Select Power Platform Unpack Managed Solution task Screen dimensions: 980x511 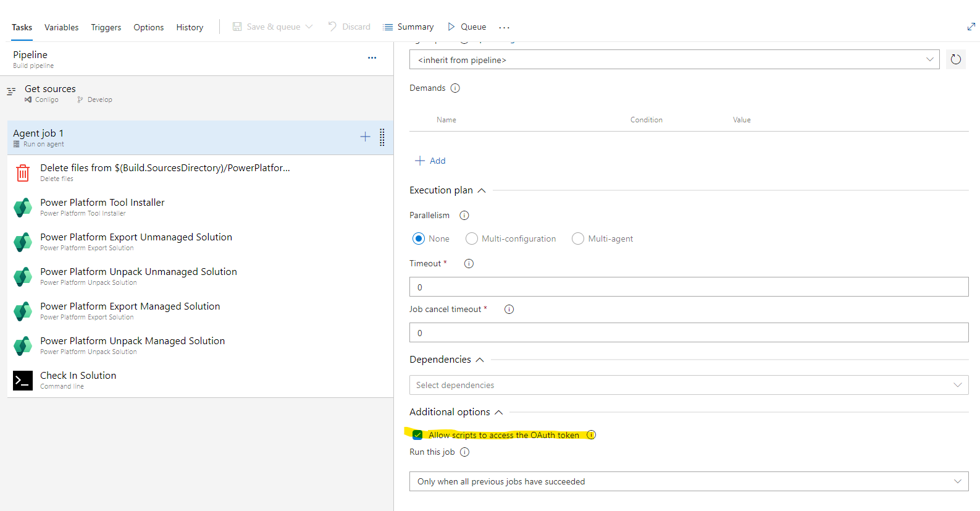(200, 345)
